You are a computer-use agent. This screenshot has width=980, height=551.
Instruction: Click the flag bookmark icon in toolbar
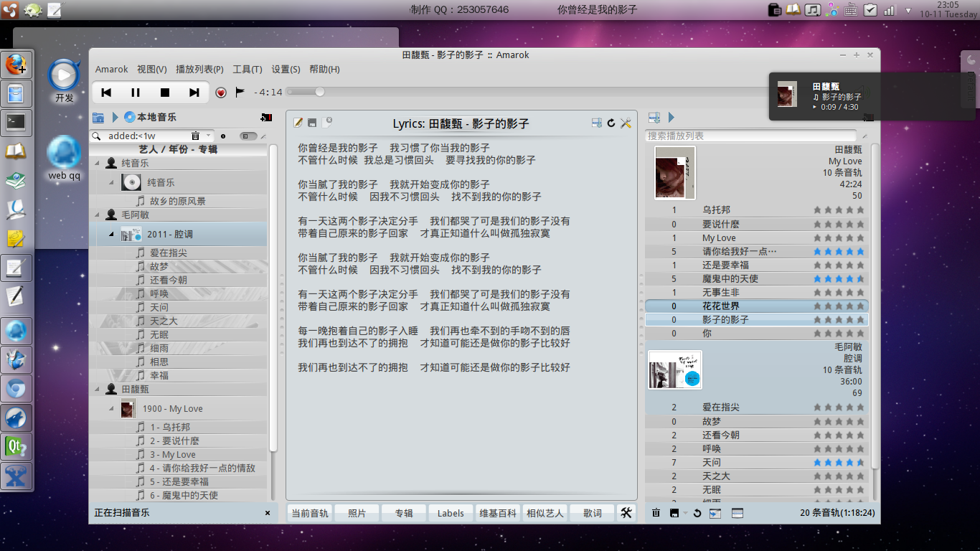coord(240,92)
